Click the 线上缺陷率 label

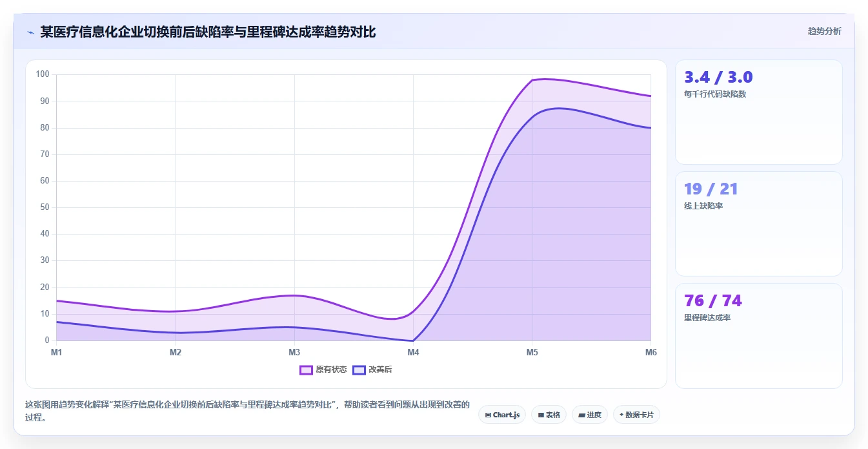click(703, 206)
